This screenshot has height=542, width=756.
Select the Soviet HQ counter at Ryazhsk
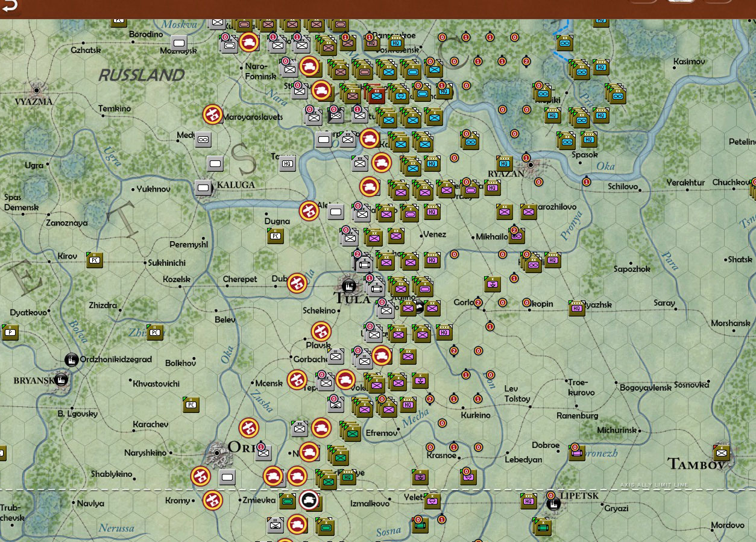pyautogui.click(x=577, y=308)
